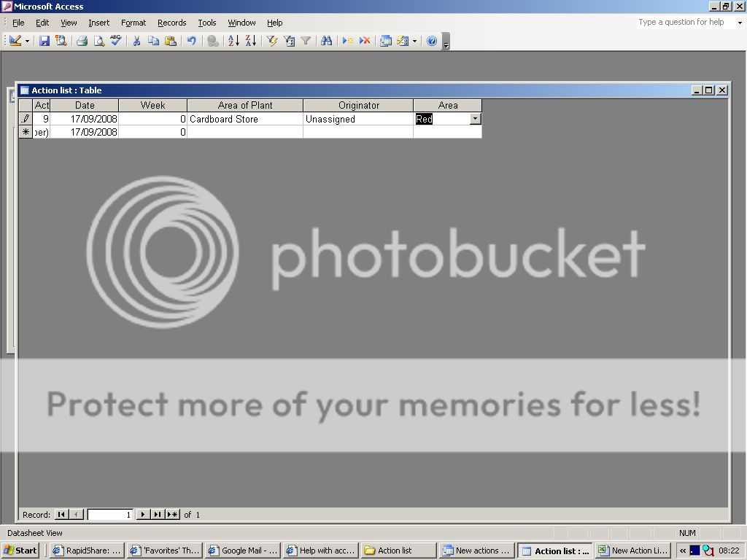Click the Undo arrow icon

coord(192,41)
